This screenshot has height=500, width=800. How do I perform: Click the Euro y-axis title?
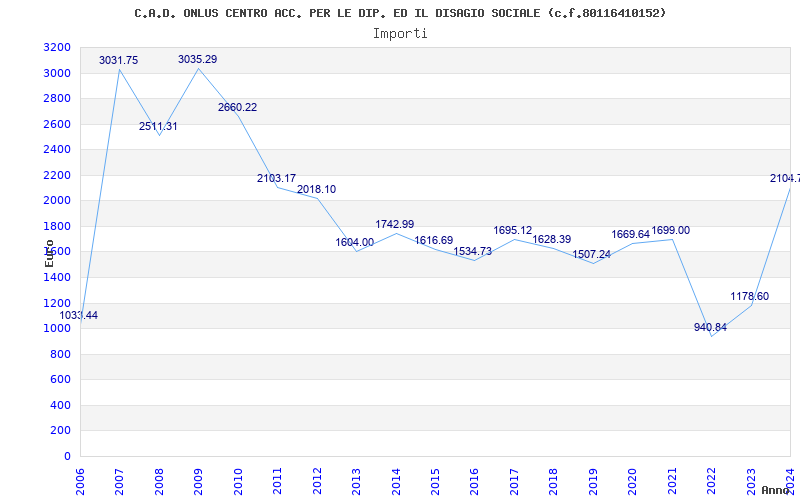click(49, 252)
